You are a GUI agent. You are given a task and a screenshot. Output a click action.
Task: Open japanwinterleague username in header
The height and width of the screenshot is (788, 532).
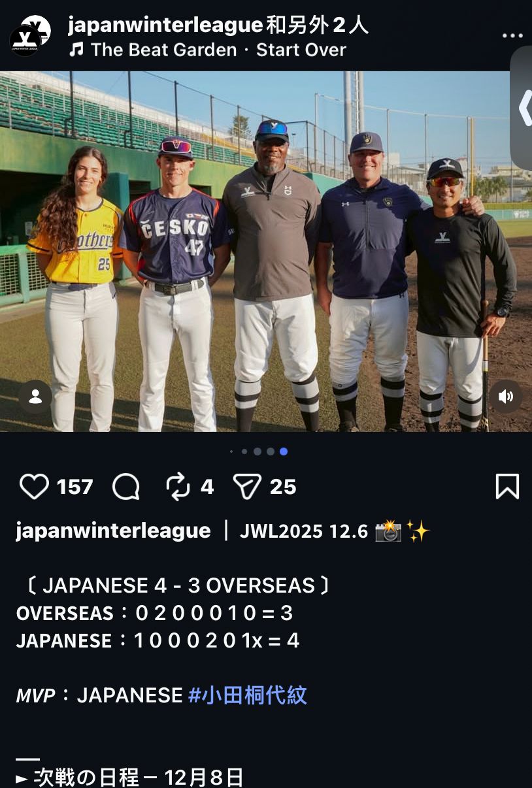pos(167,25)
